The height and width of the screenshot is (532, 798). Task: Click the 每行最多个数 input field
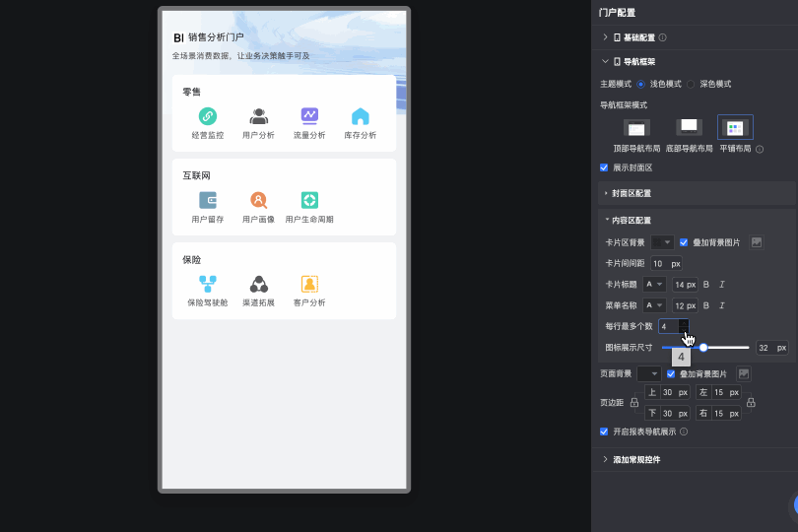(673, 326)
